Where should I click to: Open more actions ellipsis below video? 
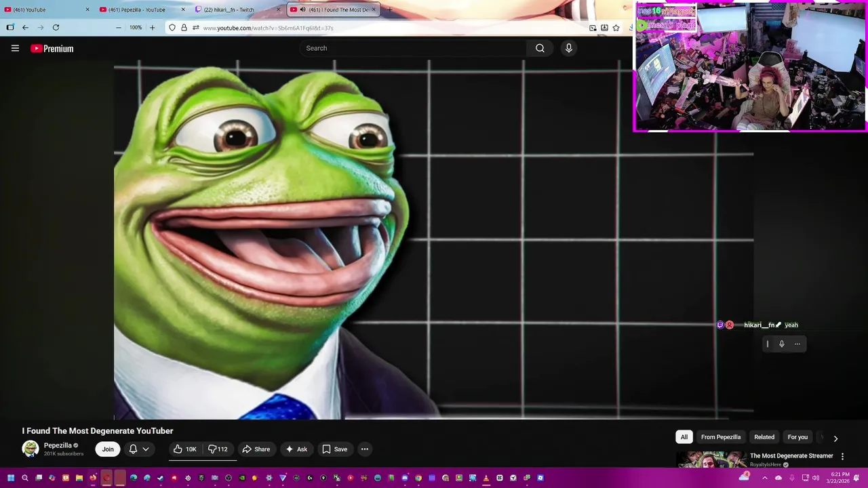coord(364,449)
